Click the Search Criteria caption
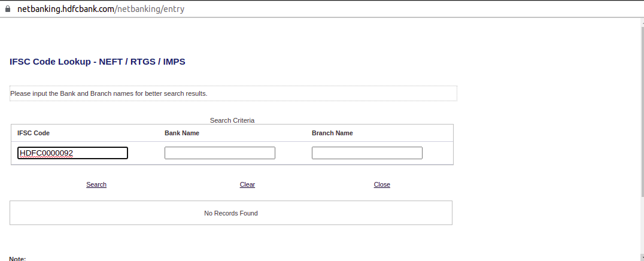 click(x=232, y=120)
